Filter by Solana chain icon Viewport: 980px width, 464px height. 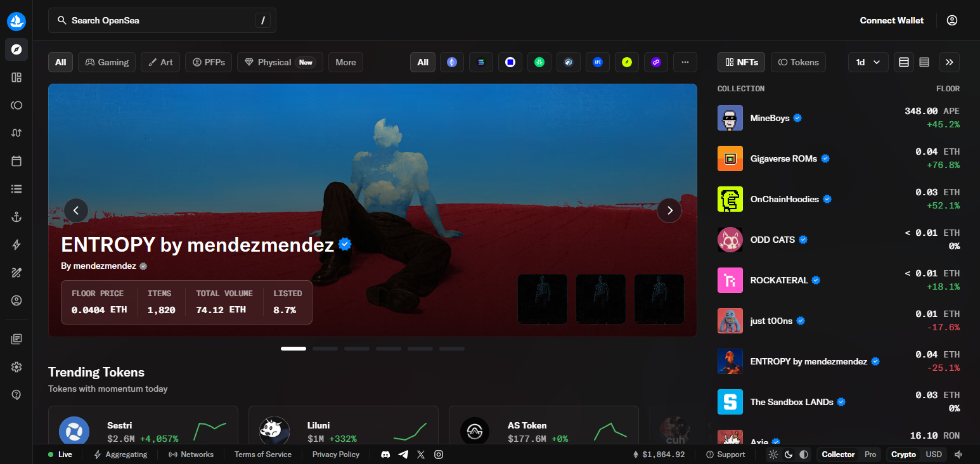coord(481,62)
